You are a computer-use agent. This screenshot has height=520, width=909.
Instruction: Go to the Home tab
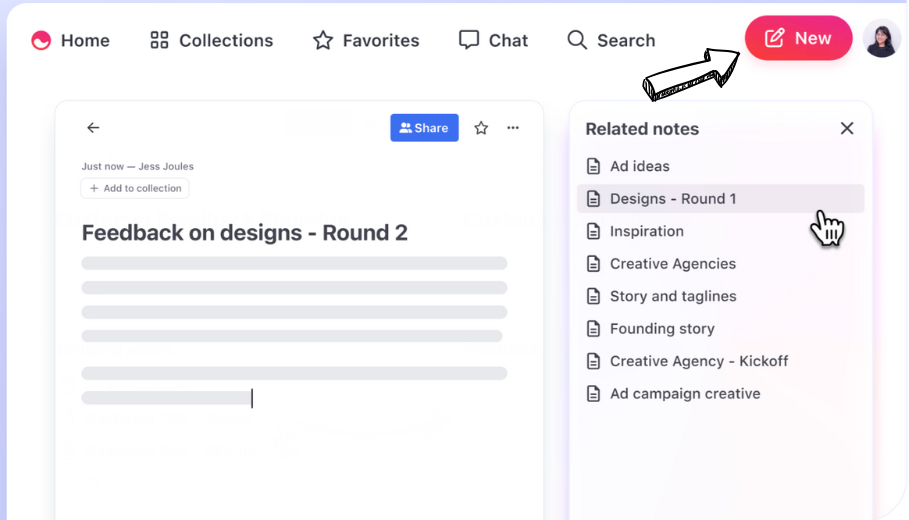pos(71,41)
